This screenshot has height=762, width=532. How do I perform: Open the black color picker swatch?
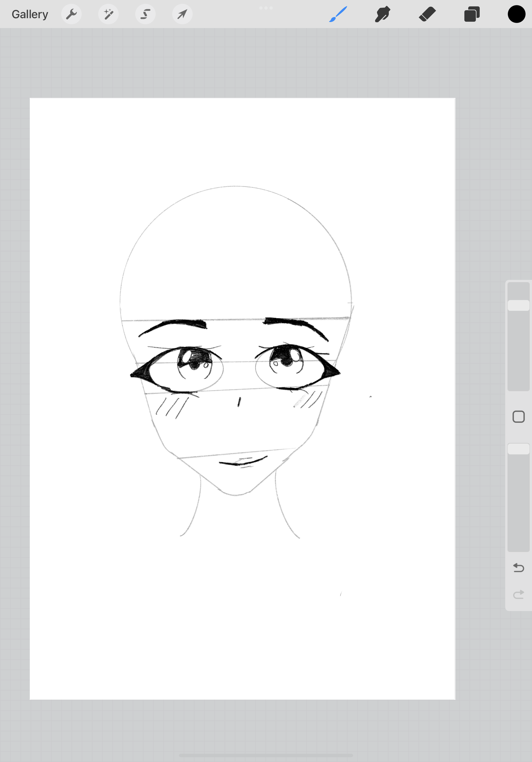(516, 14)
